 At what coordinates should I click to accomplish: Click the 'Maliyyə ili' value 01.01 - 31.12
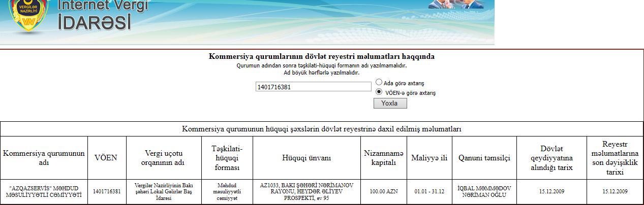(x=430, y=192)
